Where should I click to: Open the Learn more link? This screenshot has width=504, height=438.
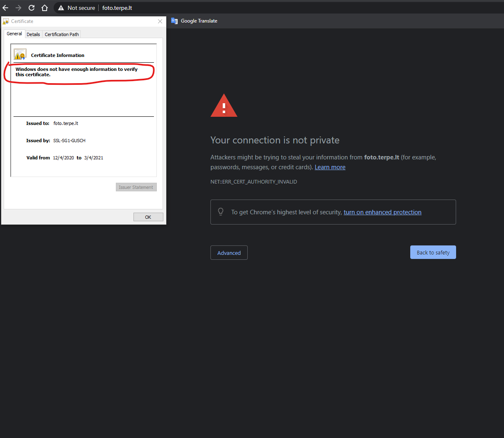point(330,167)
